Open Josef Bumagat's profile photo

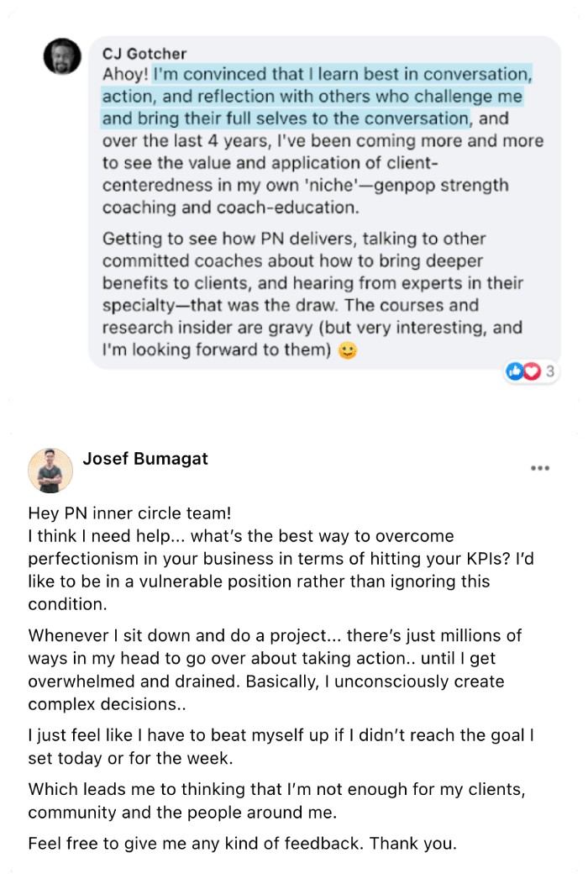point(50,471)
